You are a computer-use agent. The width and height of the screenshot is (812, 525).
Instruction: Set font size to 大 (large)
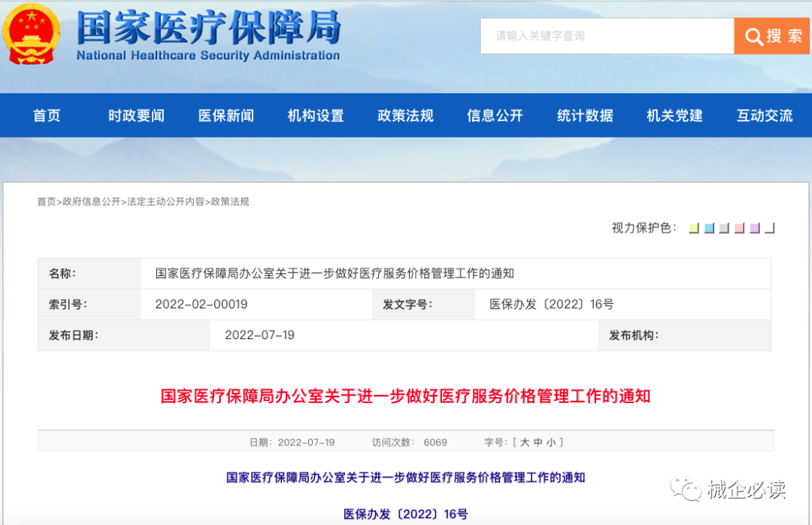point(525,442)
